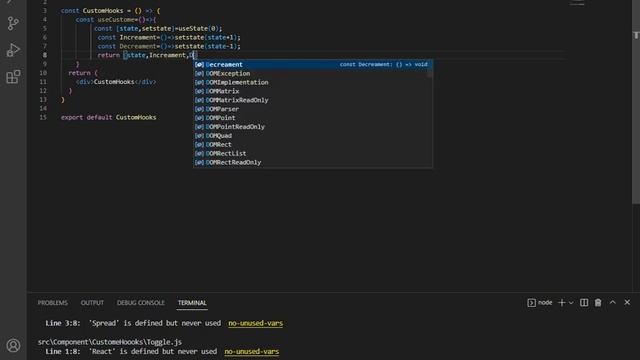Image resolution: width=640 pixels, height=360 pixels.
Task: Click the Increament function definition line
Action: (x=169, y=38)
